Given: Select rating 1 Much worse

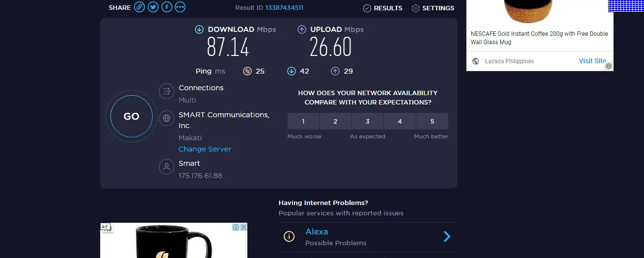Looking at the screenshot, I should (x=303, y=121).
